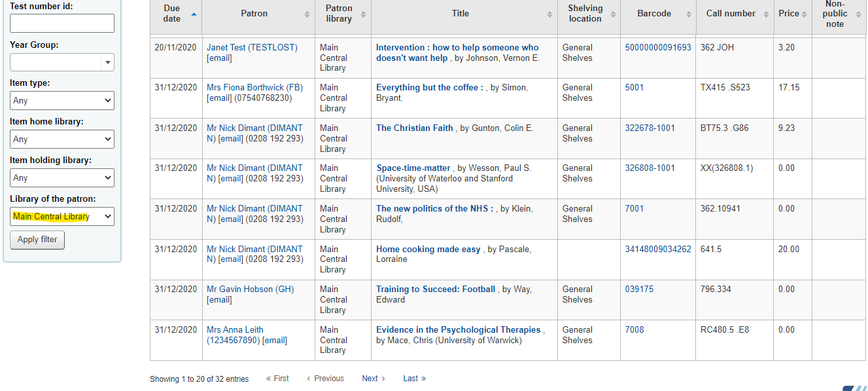Open Library of the patron dropdown
Screen dimensions: 868x391
62,216
